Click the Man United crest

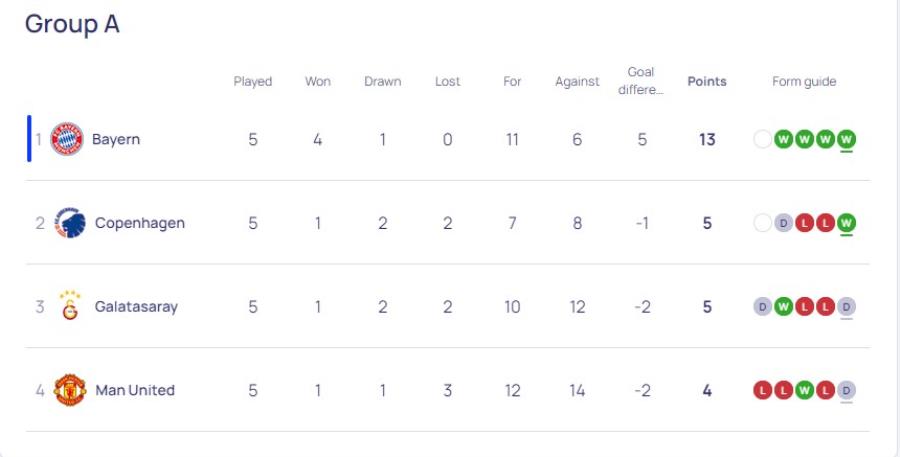70,390
